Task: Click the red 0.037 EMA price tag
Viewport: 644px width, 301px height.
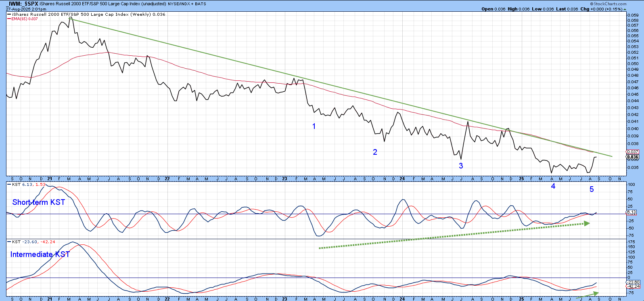Action: (x=632, y=152)
